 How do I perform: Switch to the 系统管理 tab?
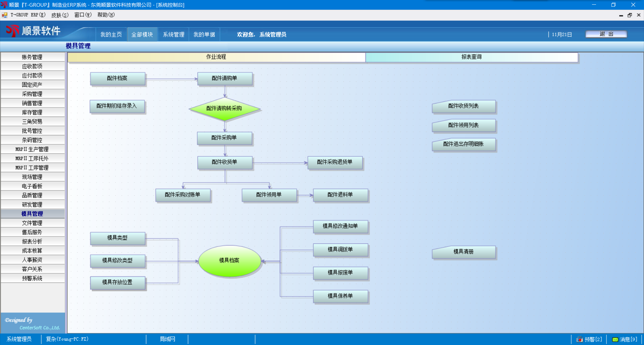point(173,34)
